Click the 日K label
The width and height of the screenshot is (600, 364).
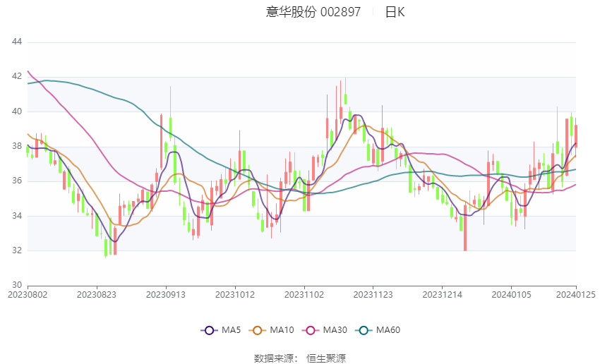395,12
